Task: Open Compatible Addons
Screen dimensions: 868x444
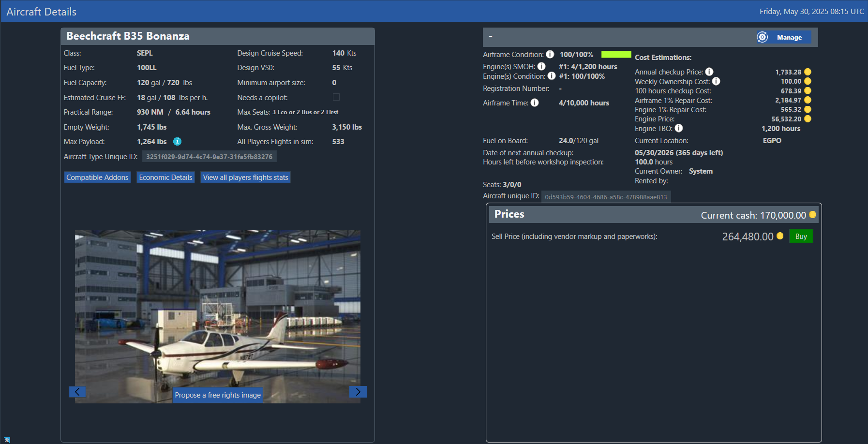Action: [97, 178]
